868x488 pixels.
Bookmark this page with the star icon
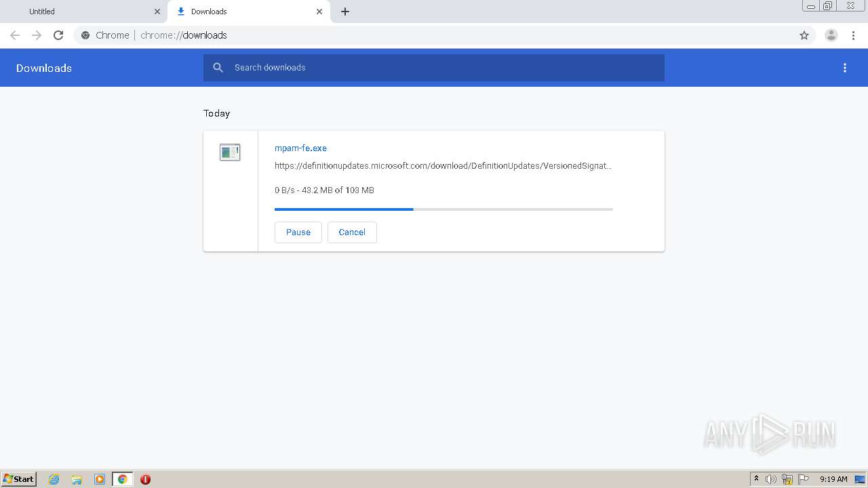click(804, 35)
